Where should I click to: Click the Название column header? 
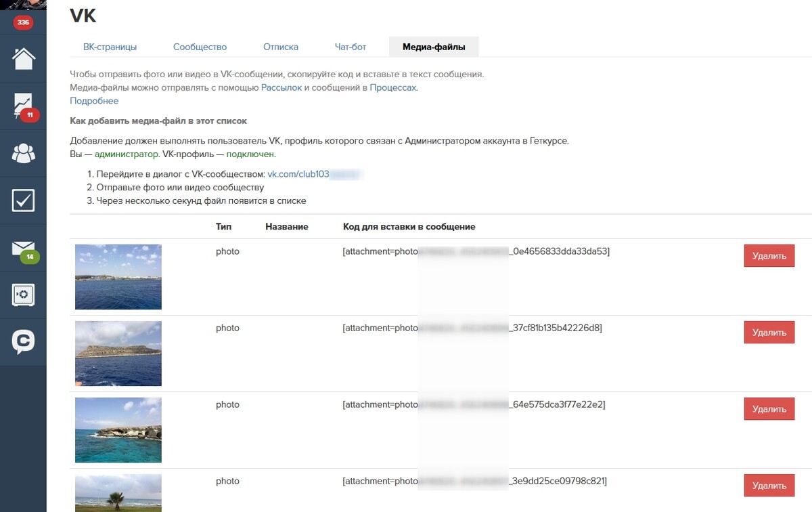287,227
